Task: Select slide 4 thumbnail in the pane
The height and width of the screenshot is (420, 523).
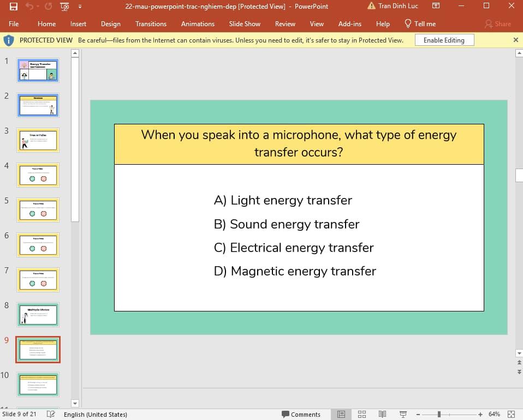Action: pyautogui.click(x=38, y=175)
